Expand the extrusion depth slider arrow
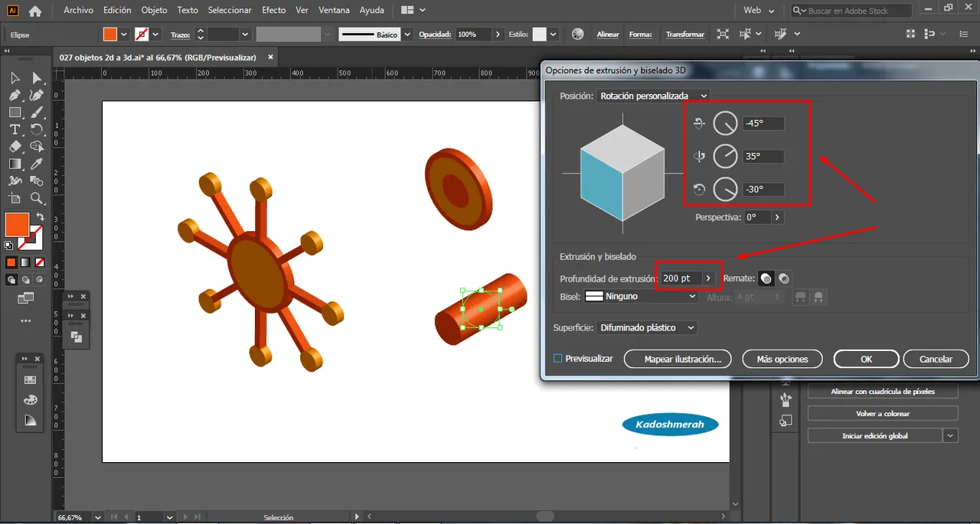This screenshot has width=980, height=524. pos(708,278)
